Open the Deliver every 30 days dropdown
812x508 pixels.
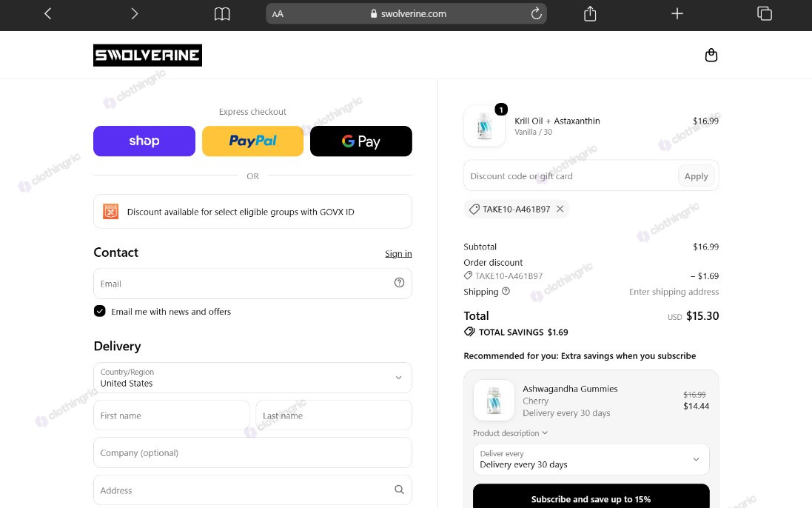[591, 459]
